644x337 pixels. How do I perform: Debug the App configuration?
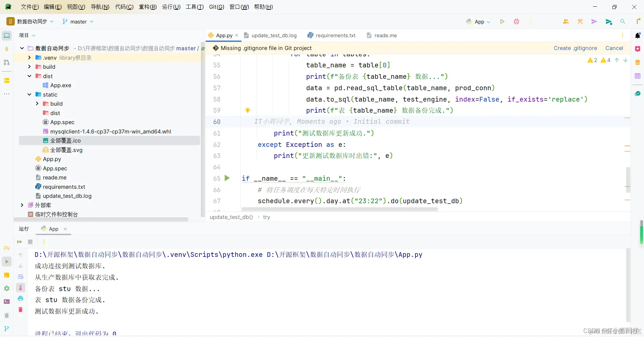[516, 21]
